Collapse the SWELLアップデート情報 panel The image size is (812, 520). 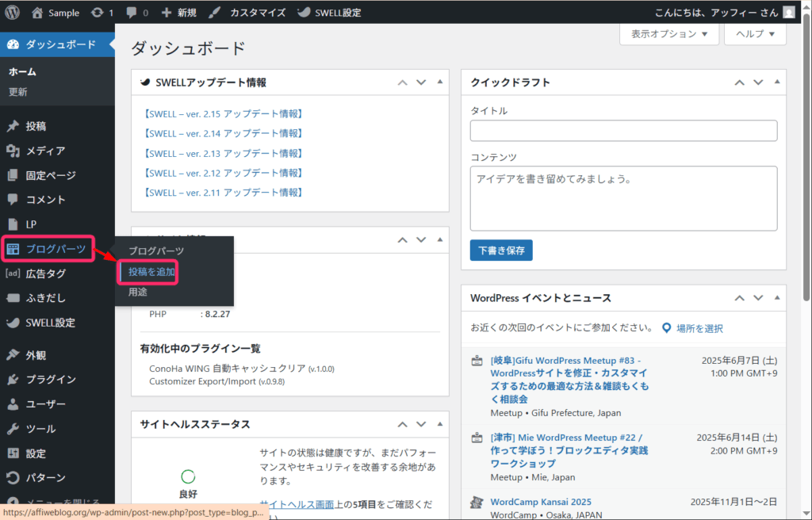[x=439, y=82]
